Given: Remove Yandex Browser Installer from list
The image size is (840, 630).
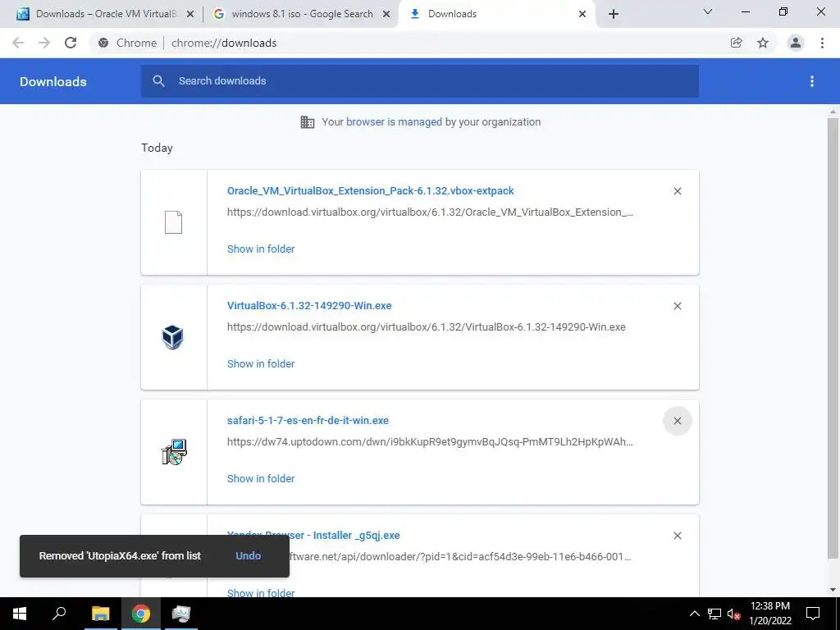Looking at the screenshot, I should [x=677, y=536].
